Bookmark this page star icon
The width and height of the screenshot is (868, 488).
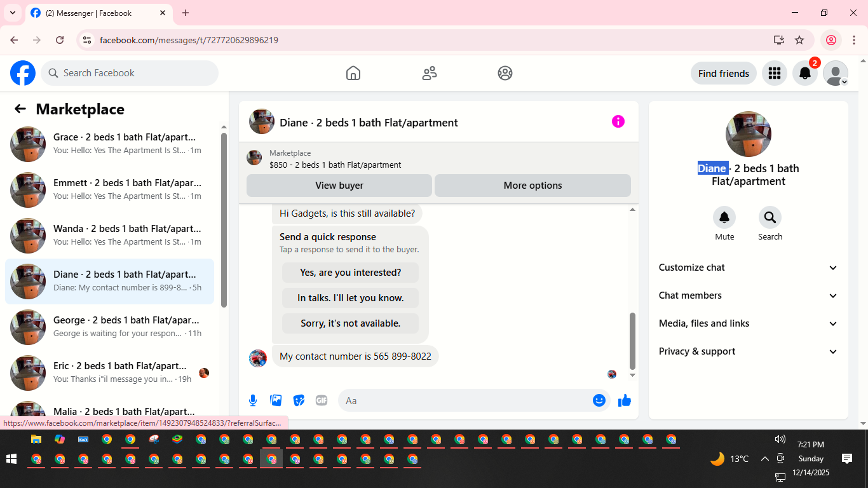tap(799, 40)
